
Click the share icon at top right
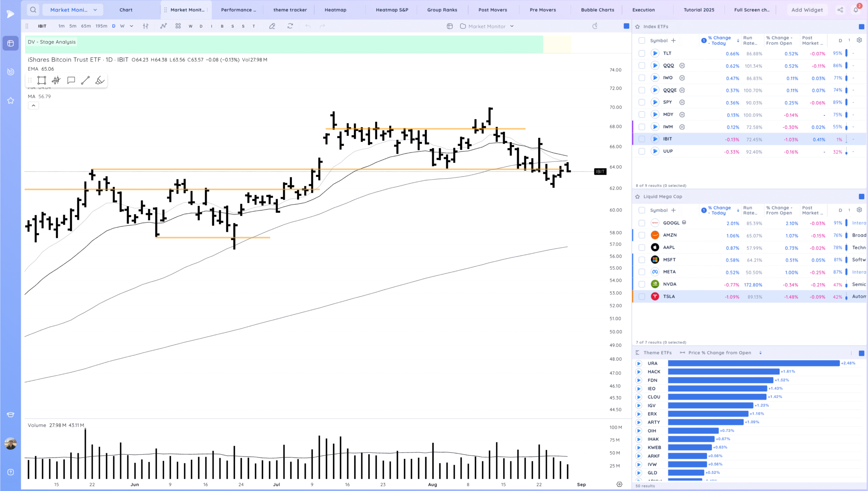point(840,10)
